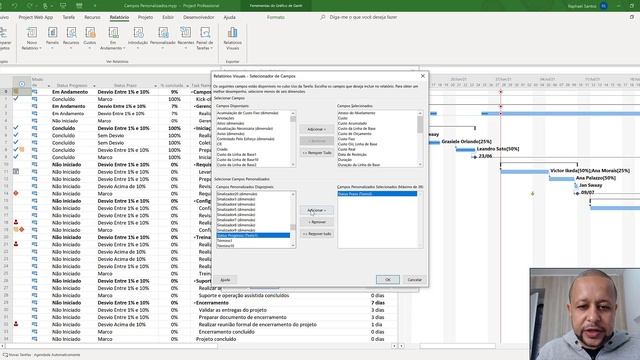The width and height of the screenshot is (640, 360).
Task: Click the auto-scheduled task mode icon in row 34
Action: (x=35, y=339)
